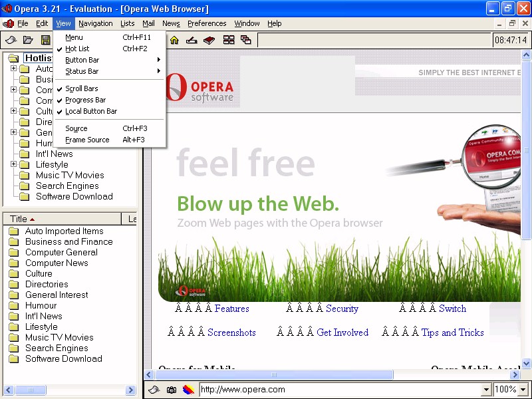The width and height of the screenshot is (532, 399).
Task: Open the Button Bar submenu
Action: pyautogui.click(x=109, y=60)
